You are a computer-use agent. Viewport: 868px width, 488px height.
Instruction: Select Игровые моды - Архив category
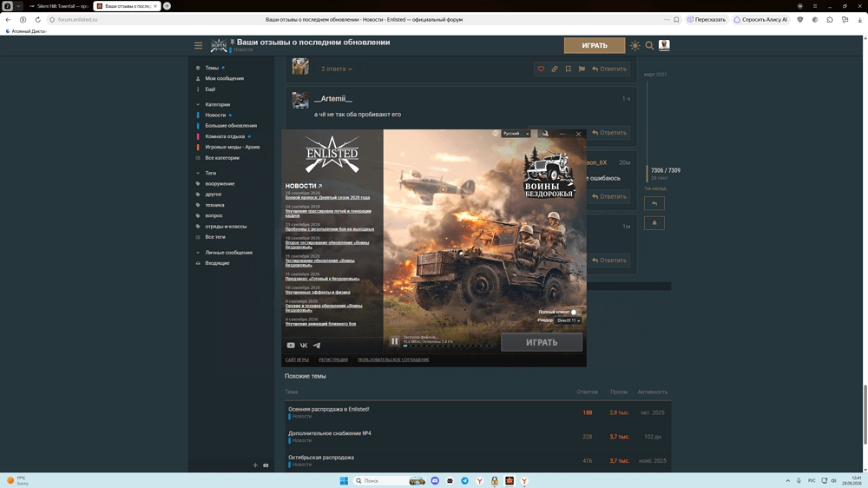click(x=232, y=147)
